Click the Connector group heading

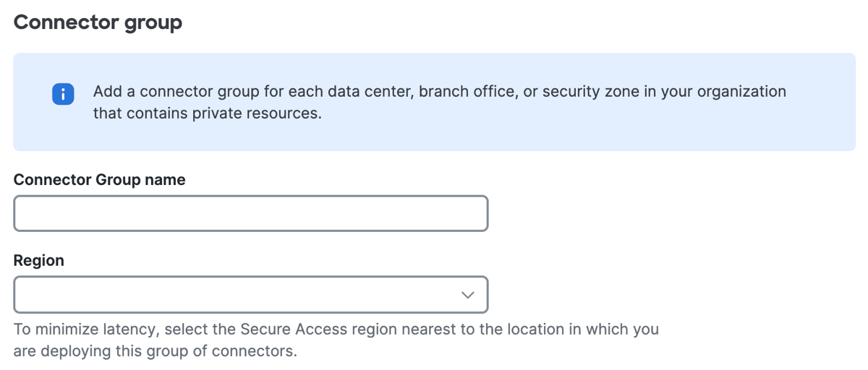point(98,22)
